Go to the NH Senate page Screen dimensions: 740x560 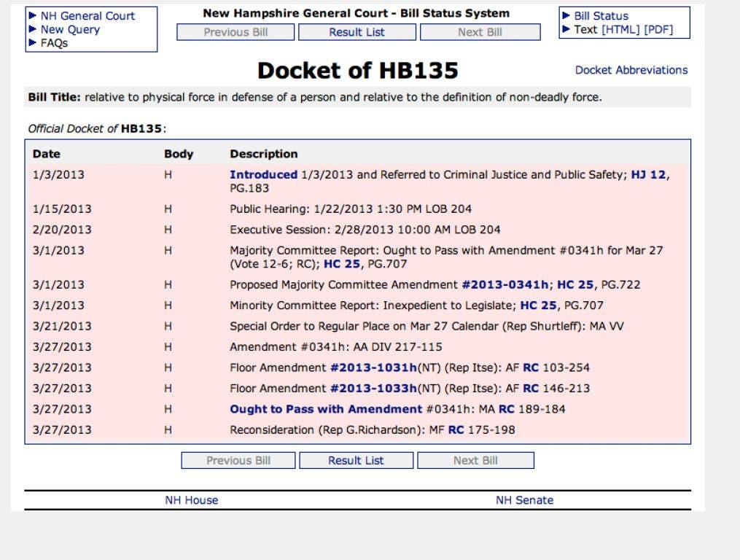click(523, 500)
